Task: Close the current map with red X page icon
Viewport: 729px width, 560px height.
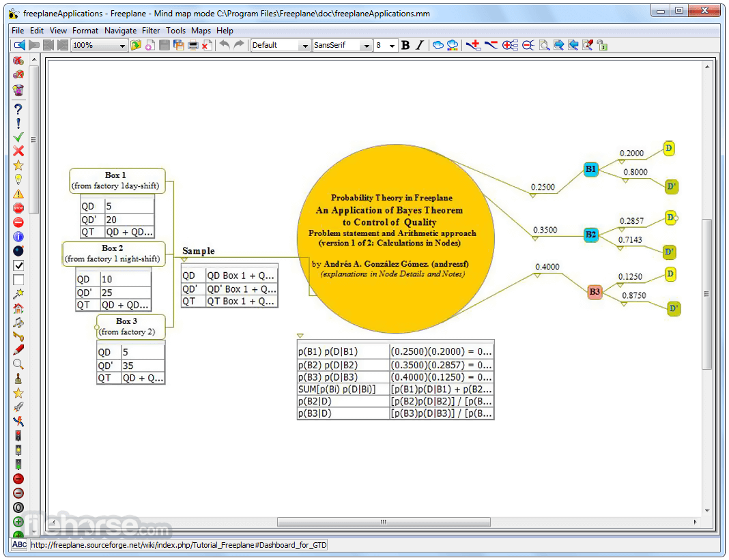Action: (207, 45)
